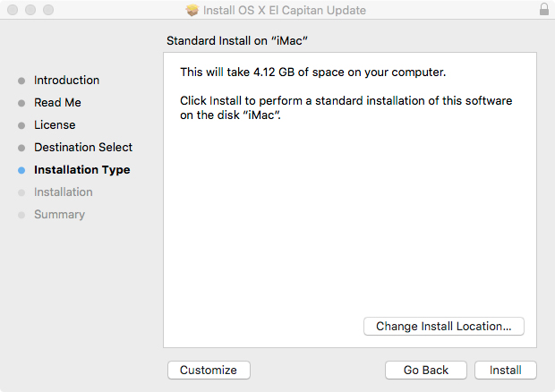Click the lock icon in title bar

(x=544, y=10)
